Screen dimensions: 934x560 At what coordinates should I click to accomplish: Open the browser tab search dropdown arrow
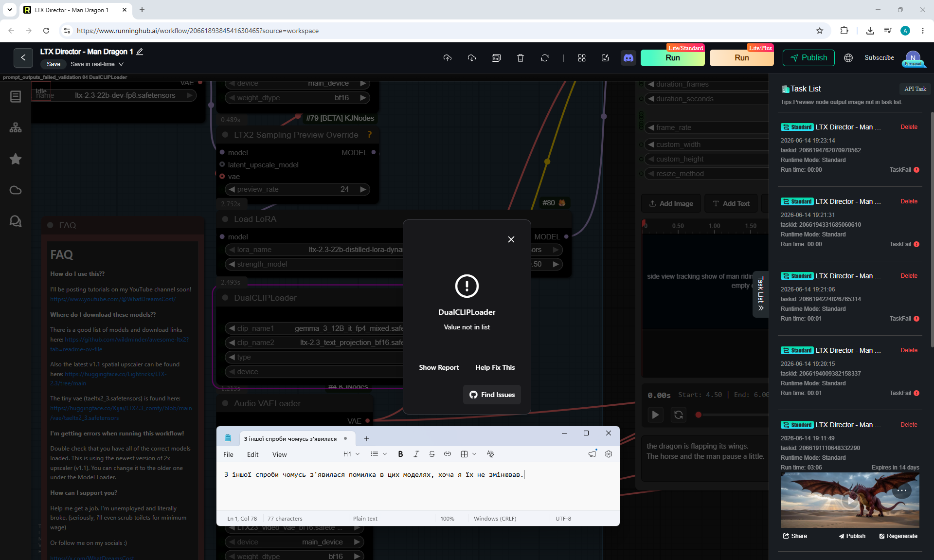coord(10,10)
